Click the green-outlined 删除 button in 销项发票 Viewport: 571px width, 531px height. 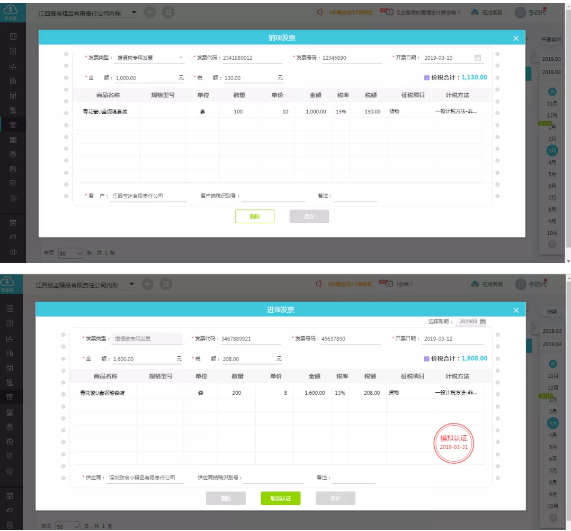[x=255, y=216]
